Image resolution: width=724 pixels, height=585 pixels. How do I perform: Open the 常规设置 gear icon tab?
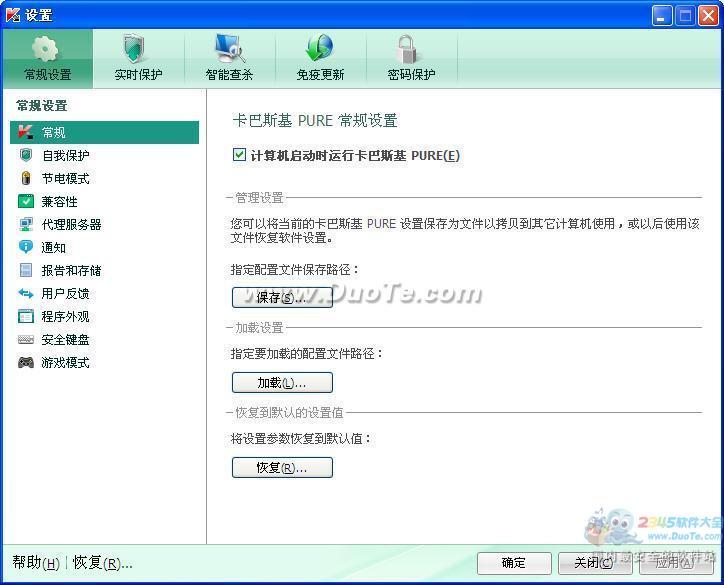[45, 48]
